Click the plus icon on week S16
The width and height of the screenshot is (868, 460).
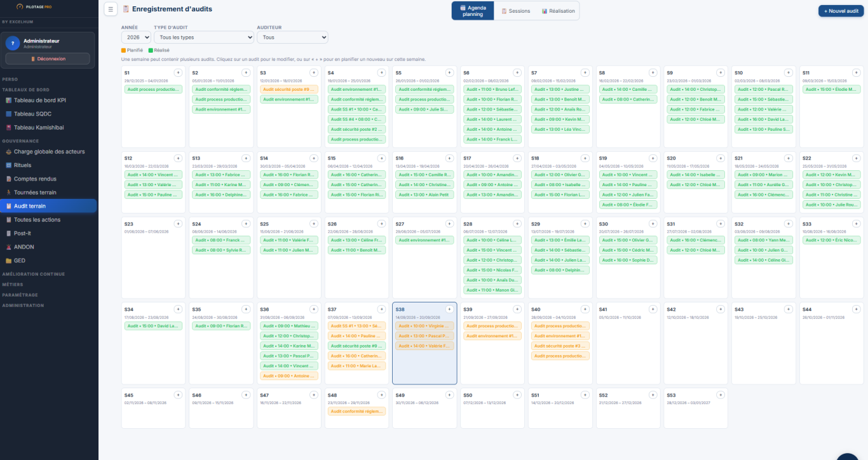[x=449, y=158]
